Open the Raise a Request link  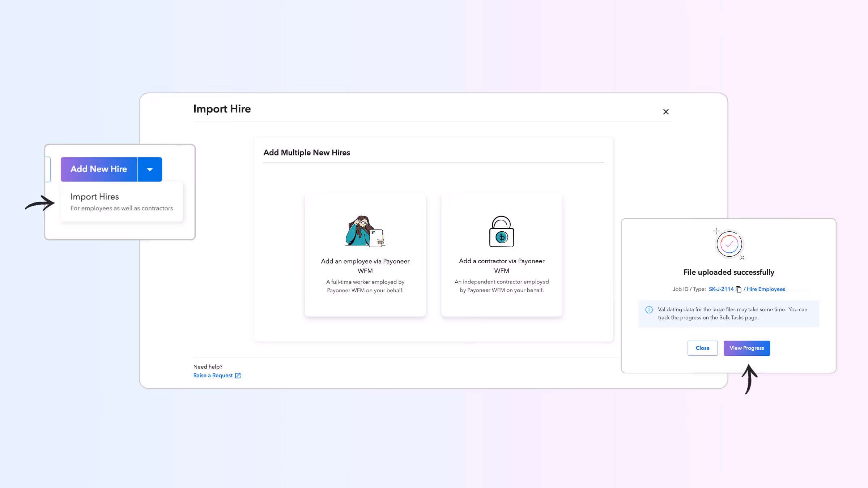[213, 375]
